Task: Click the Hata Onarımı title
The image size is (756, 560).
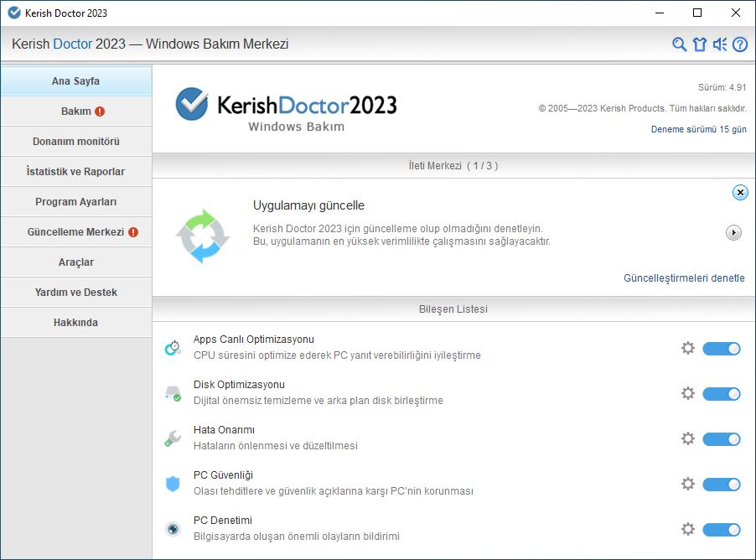Action: click(x=224, y=430)
